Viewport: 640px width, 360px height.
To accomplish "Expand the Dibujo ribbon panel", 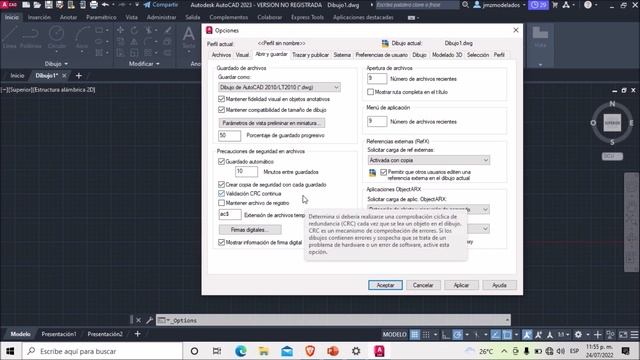I will (x=56, y=64).
